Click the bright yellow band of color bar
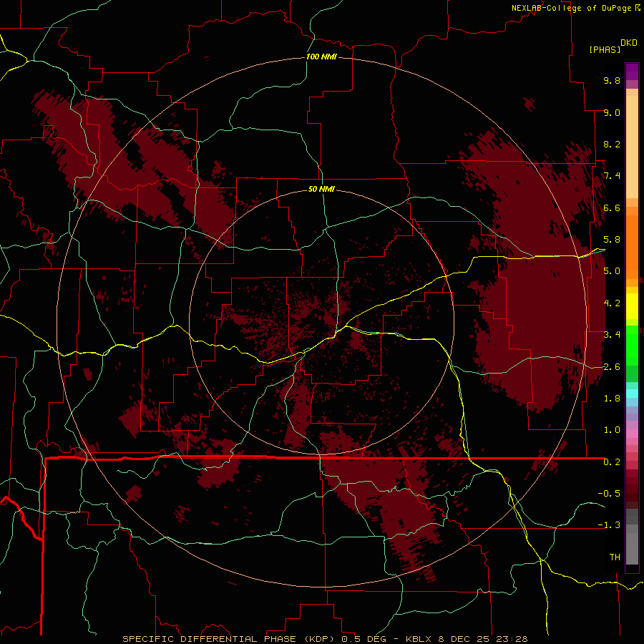 [x=632, y=306]
